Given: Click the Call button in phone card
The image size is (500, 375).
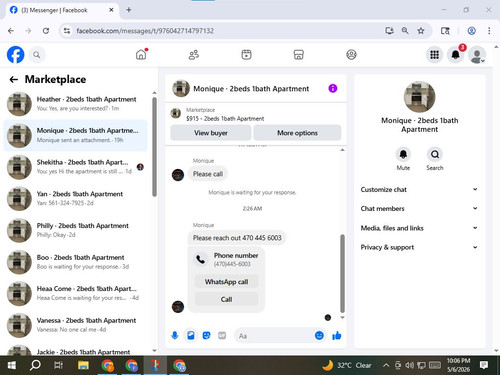Looking at the screenshot, I should pos(226,299).
